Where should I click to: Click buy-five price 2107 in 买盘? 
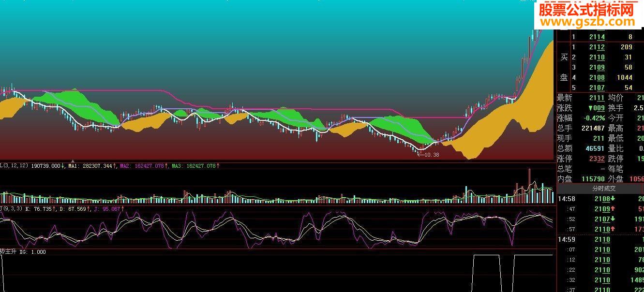coord(597,88)
